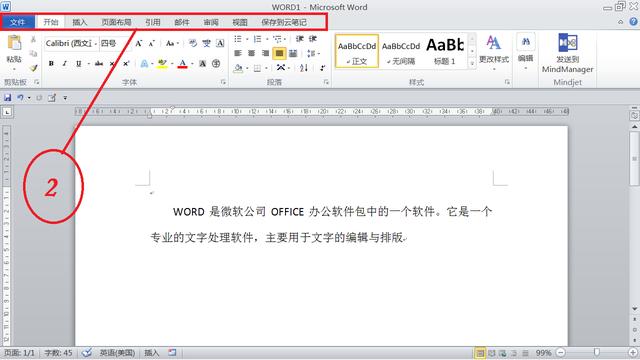This screenshot has width=640, height=360.
Task: Switch to the Insert (插入) ribbon tab
Action: point(80,22)
